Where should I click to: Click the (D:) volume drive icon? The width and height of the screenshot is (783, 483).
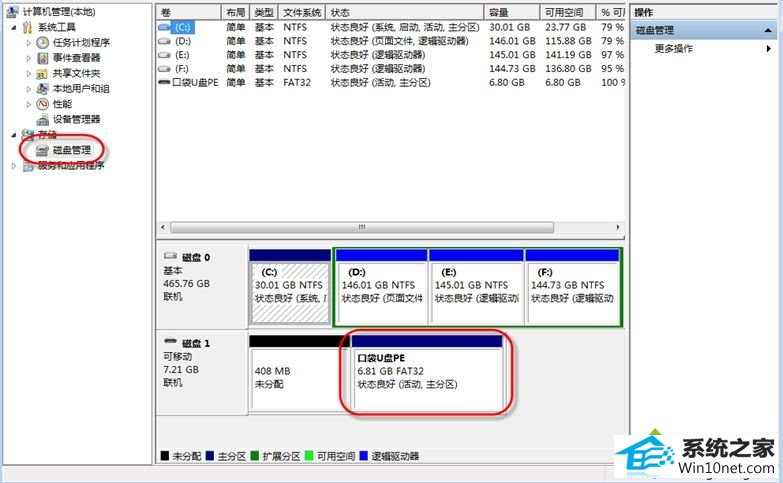pyautogui.click(x=165, y=41)
